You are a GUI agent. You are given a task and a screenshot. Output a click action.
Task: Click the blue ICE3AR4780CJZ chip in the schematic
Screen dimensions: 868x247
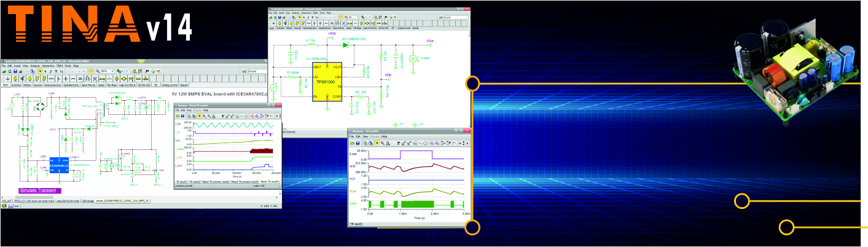point(58,164)
